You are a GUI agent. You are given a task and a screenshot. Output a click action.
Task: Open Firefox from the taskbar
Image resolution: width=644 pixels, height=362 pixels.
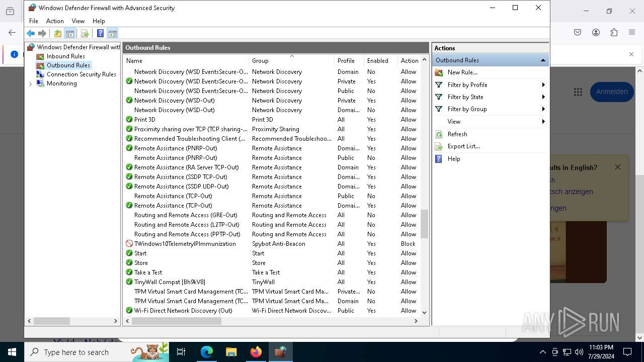click(256, 352)
